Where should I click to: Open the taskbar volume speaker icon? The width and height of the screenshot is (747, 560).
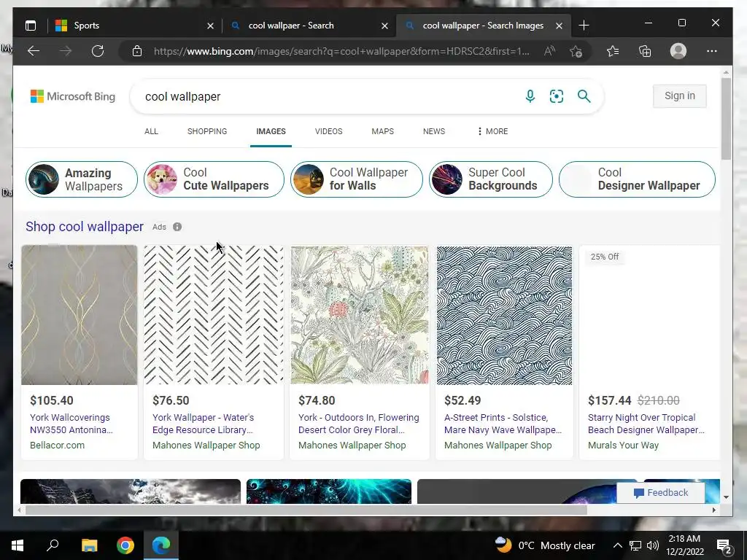(x=653, y=545)
